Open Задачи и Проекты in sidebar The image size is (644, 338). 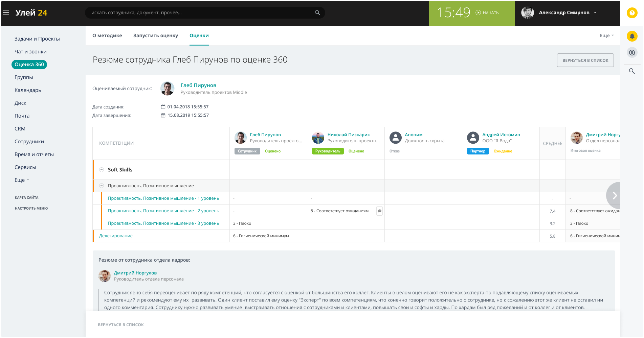coord(37,39)
